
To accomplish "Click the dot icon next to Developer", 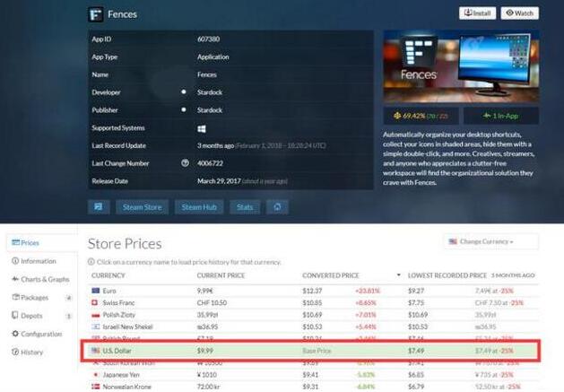I will tap(185, 91).
